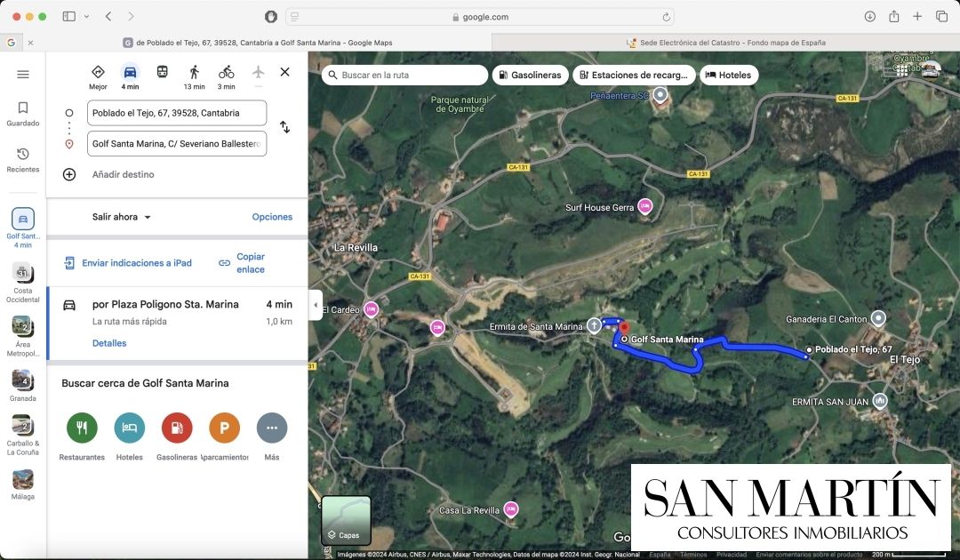The image size is (960, 560).
Task: Open the Granada saved list
Action: click(x=22, y=386)
